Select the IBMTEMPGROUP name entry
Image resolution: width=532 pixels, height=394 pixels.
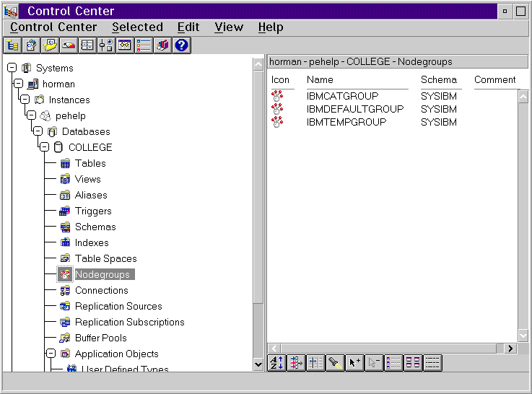(346, 122)
